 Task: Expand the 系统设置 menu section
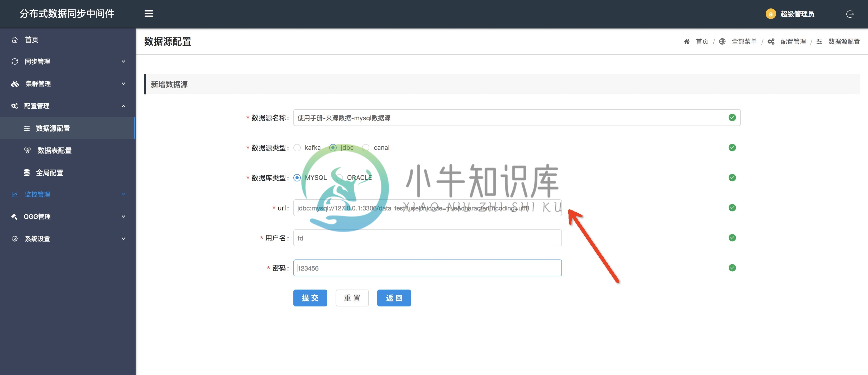point(67,238)
